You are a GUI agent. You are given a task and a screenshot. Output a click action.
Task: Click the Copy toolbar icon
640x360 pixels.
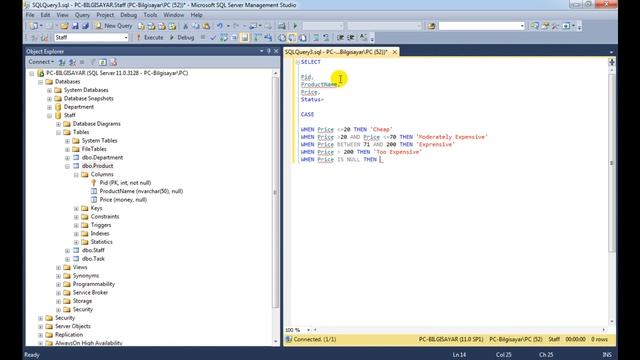click(196, 26)
